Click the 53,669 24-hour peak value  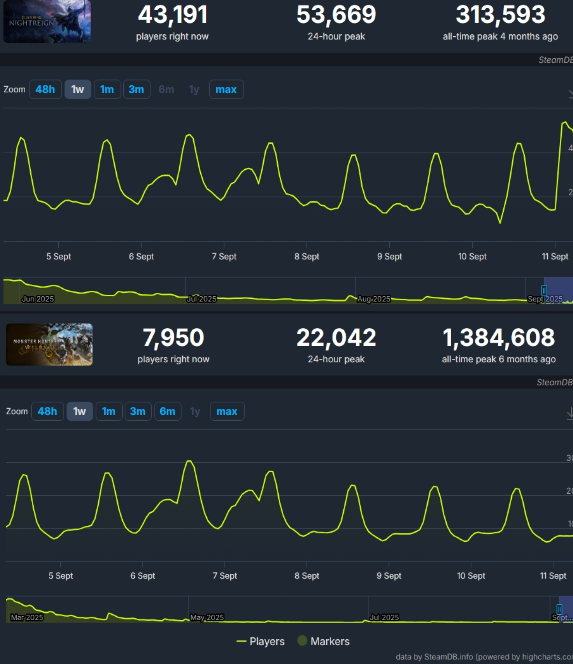point(336,14)
